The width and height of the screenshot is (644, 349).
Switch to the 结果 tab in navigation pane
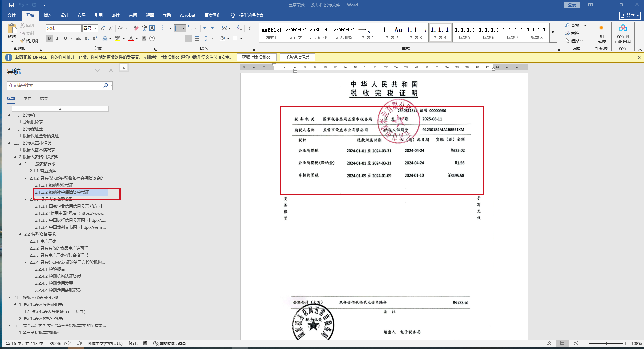point(44,98)
